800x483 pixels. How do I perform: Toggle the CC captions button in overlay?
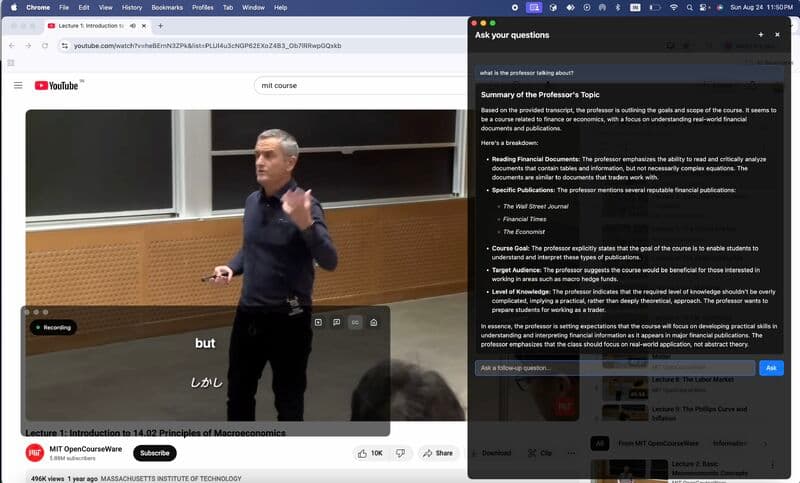click(x=354, y=322)
